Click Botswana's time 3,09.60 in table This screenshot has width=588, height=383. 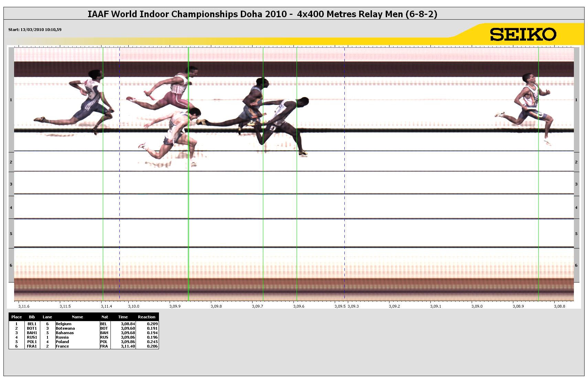point(128,328)
